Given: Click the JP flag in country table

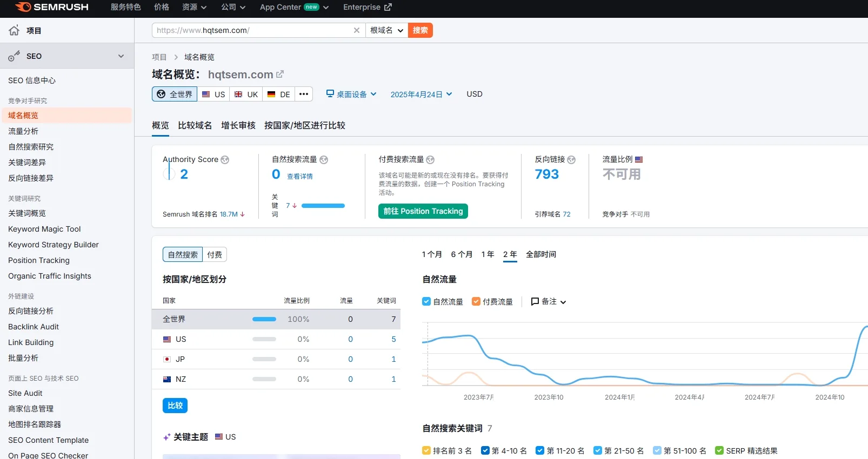Looking at the screenshot, I should tap(167, 359).
